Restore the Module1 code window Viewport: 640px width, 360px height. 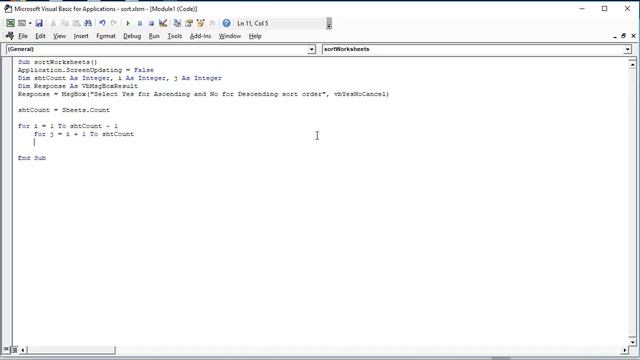tap(623, 36)
